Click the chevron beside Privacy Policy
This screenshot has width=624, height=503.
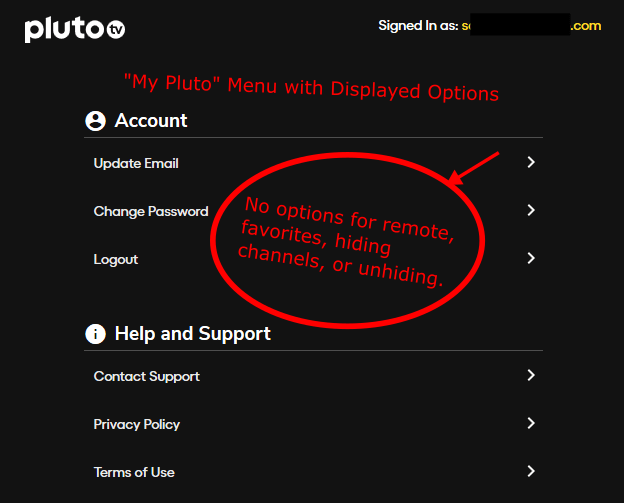[x=531, y=423]
